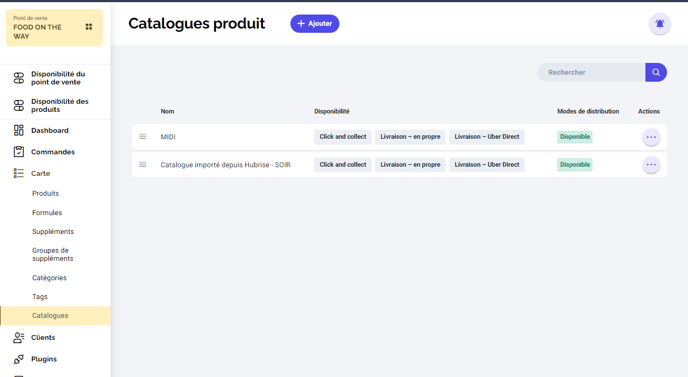Click the Clients person icon
Image resolution: width=688 pixels, height=377 pixels.
click(x=18, y=338)
